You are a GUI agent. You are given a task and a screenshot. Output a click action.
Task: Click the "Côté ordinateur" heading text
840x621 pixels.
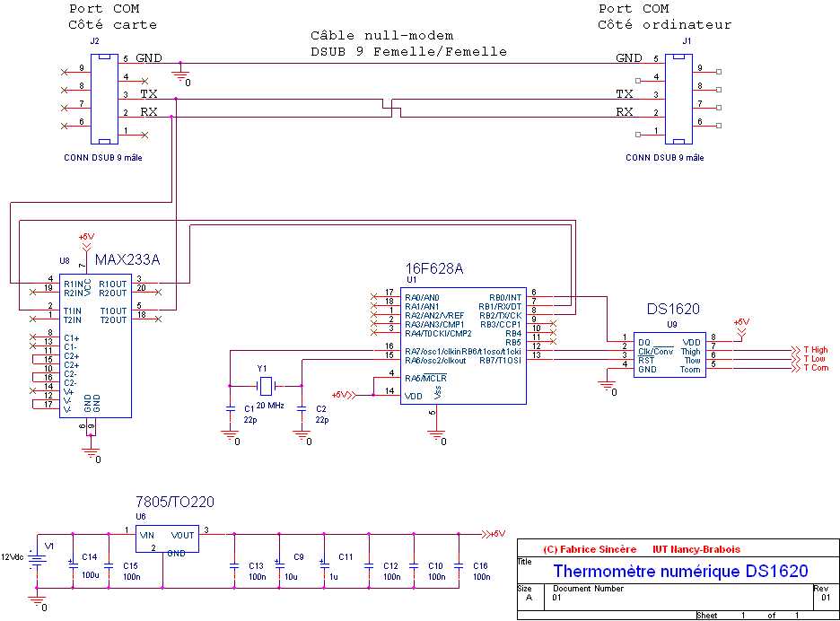664,24
